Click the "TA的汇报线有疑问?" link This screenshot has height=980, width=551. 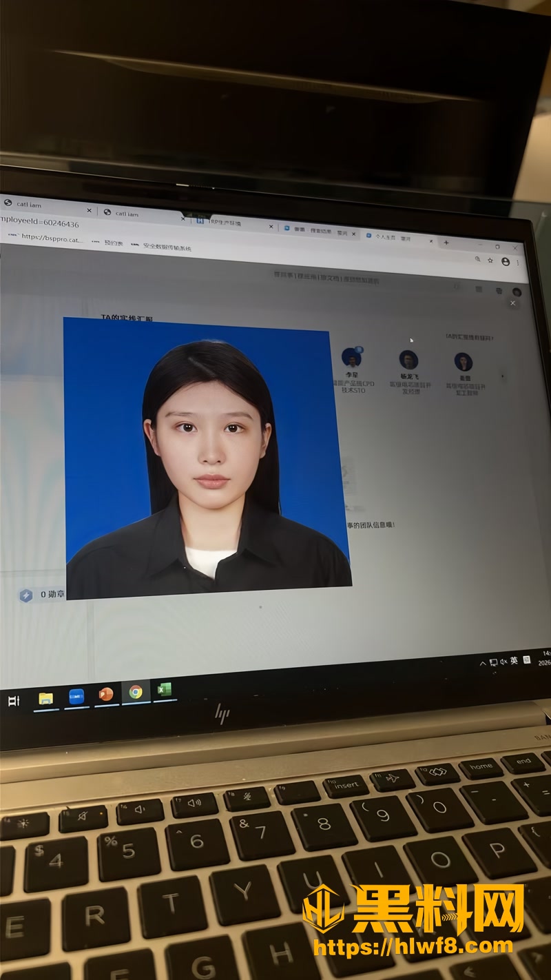(x=470, y=338)
